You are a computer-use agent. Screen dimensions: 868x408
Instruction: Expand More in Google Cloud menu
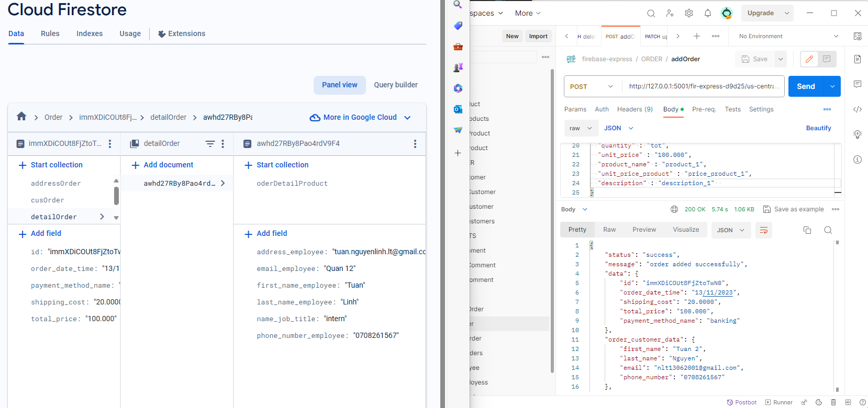tap(360, 117)
